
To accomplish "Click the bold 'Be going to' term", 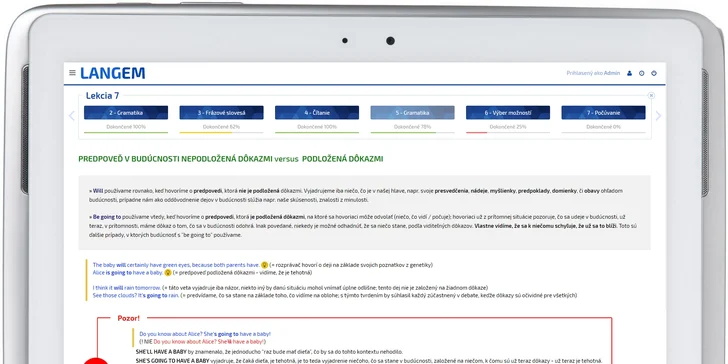I will (107, 217).
